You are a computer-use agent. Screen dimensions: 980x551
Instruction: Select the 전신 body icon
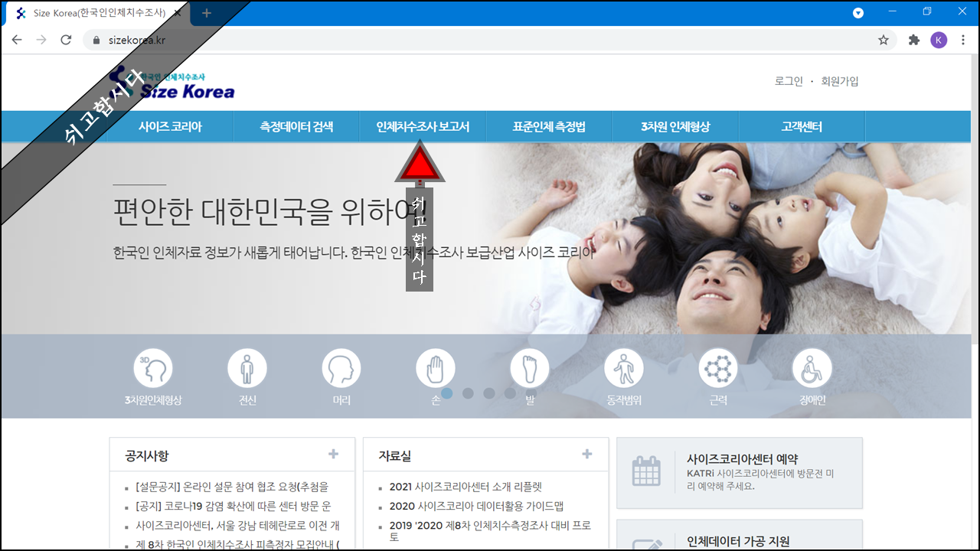pyautogui.click(x=247, y=368)
